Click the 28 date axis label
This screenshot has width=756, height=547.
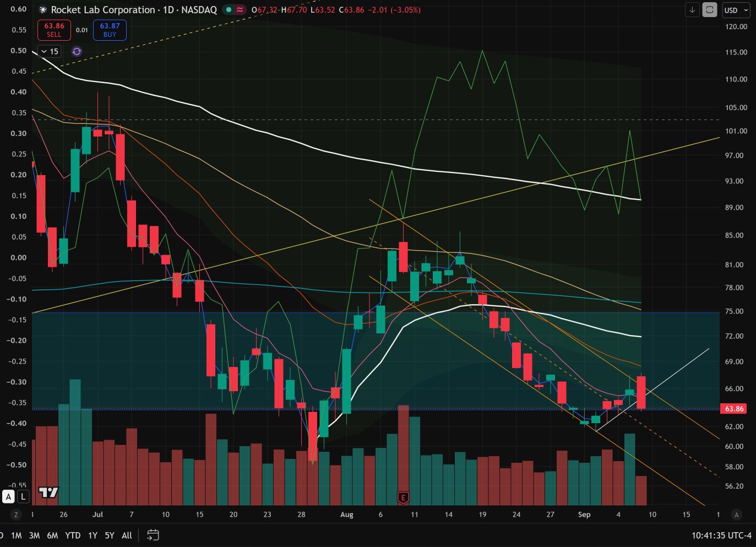click(x=301, y=514)
